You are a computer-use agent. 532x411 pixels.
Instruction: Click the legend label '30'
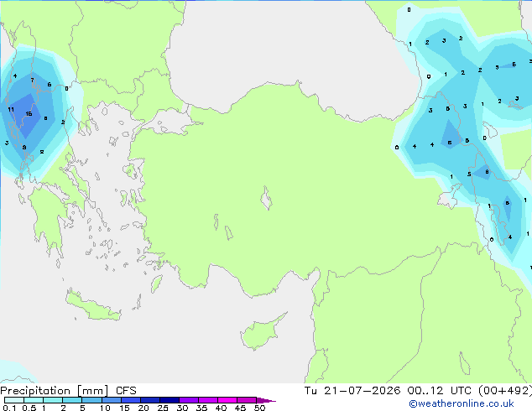tap(182, 408)
